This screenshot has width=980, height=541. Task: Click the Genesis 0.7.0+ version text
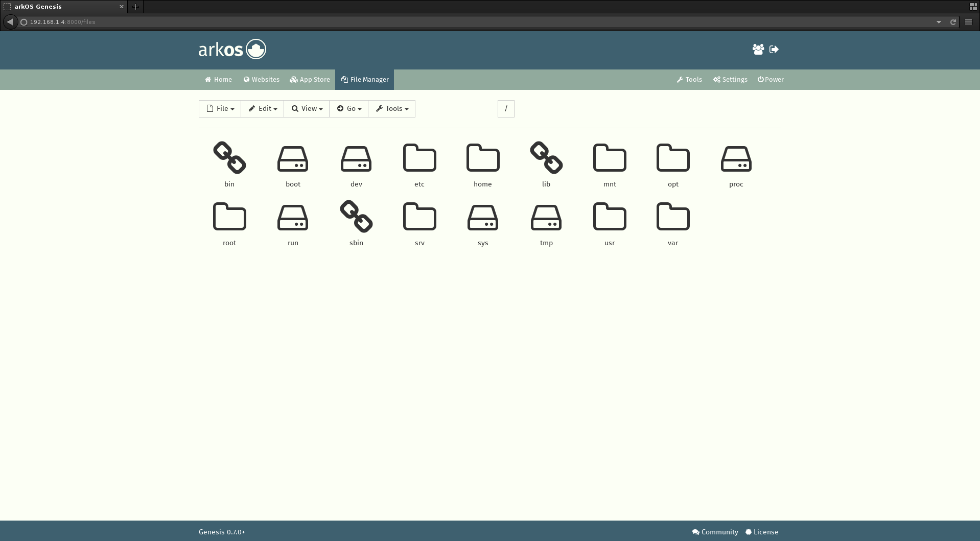222,532
